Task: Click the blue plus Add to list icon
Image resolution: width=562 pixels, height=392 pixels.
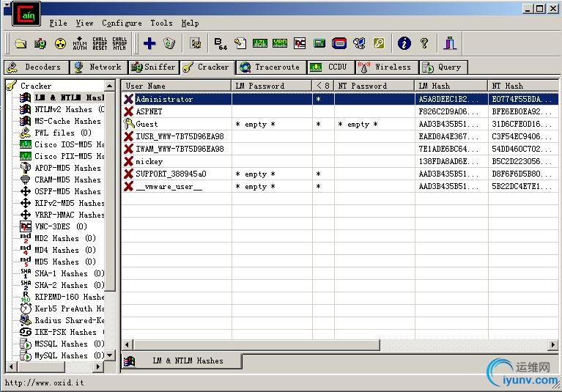Action: click(149, 44)
